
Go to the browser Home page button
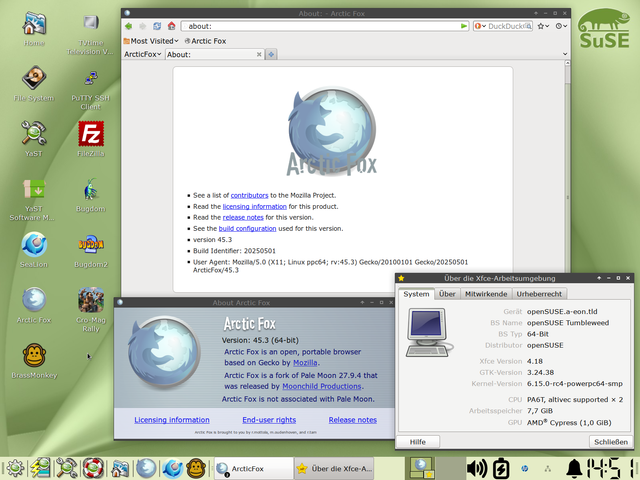(171, 26)
